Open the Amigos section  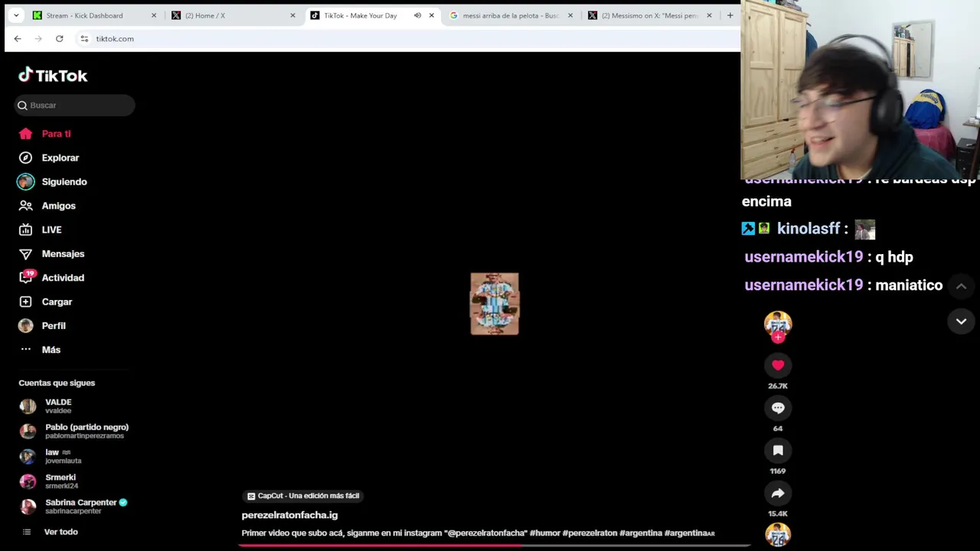click(x=47, y=206)
